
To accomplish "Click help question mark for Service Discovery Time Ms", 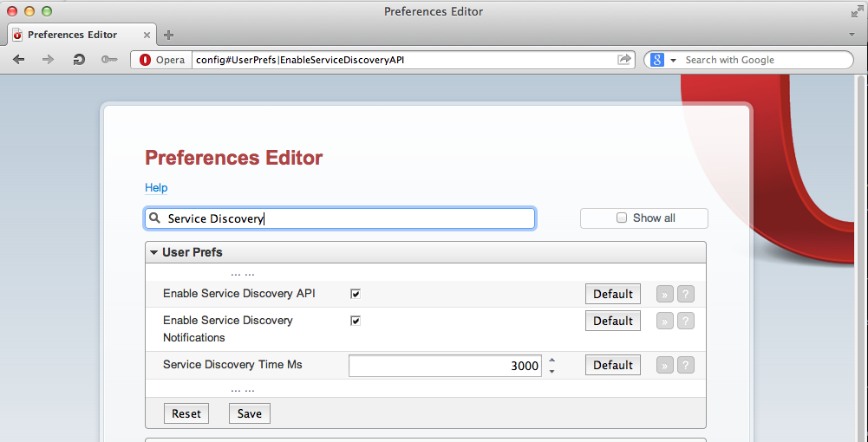I will pos(685,365).
